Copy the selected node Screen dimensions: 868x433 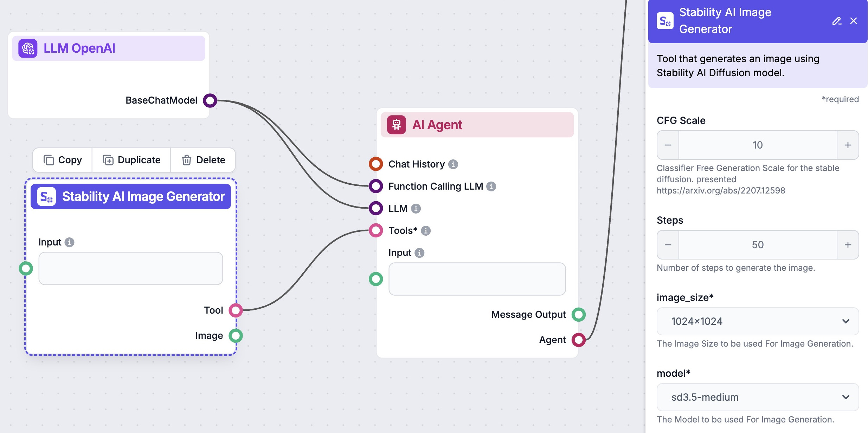point(63,160)
